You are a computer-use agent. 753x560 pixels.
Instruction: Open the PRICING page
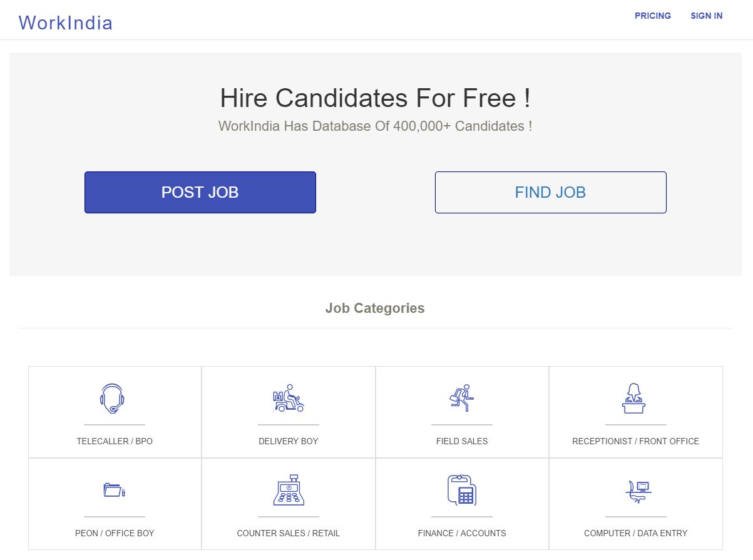(x=652, y=16)
